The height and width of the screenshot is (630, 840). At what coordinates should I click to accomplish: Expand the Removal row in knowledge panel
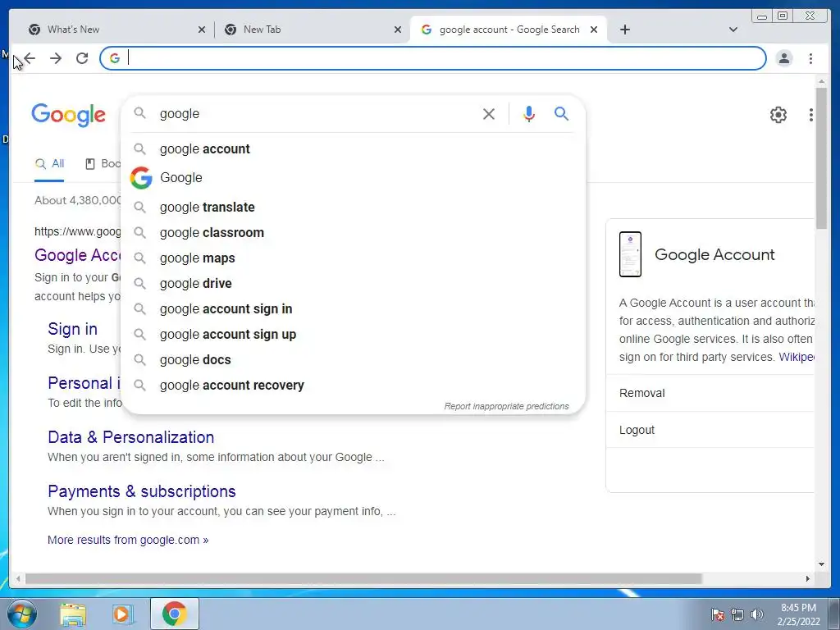[x=710, y=393]
